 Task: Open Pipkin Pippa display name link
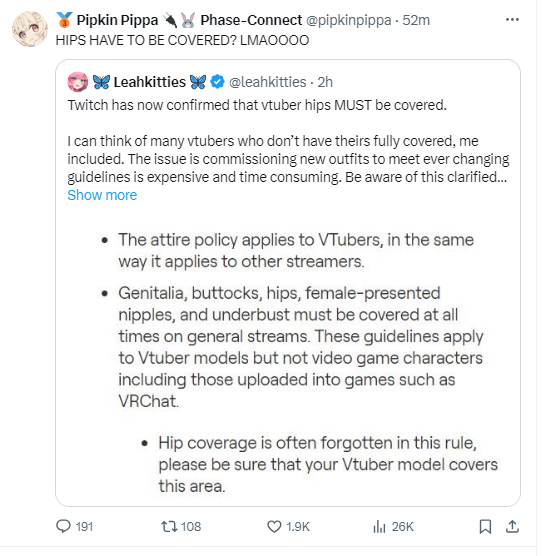pyautogui.click(x=118, y=21)
